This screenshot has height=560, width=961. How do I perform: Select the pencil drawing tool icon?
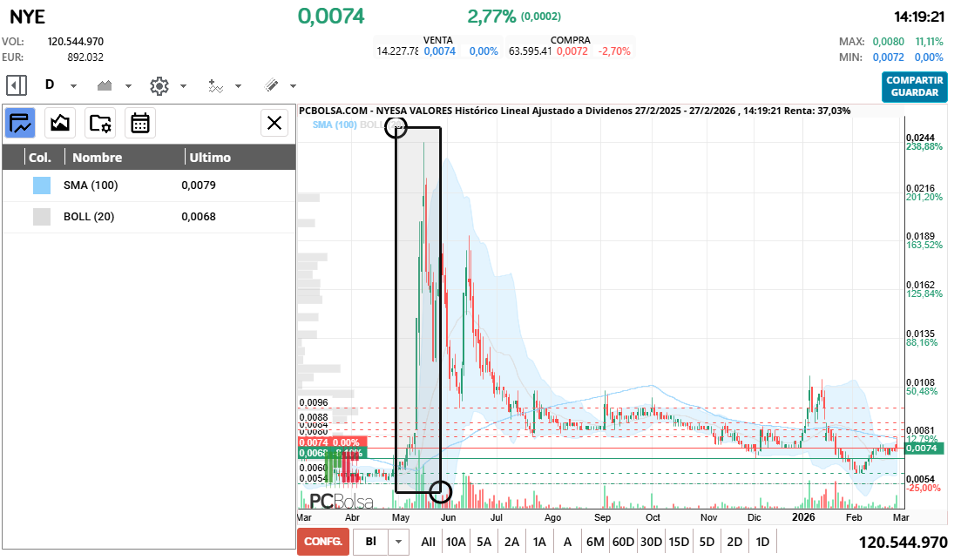[x=271, y=85]
